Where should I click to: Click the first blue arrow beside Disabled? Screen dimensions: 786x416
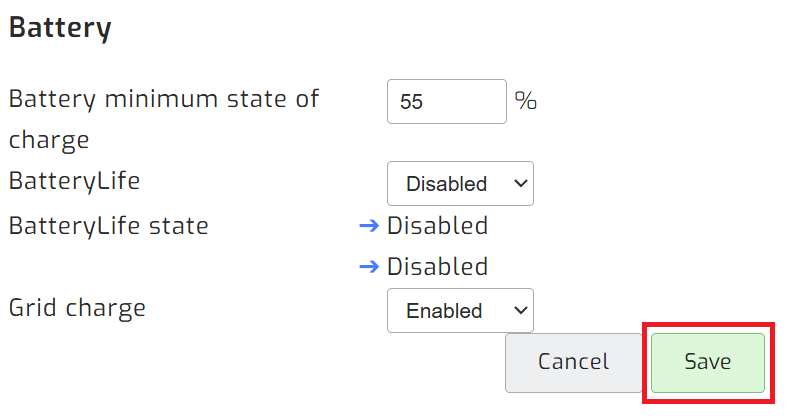[x=370, y=226]
